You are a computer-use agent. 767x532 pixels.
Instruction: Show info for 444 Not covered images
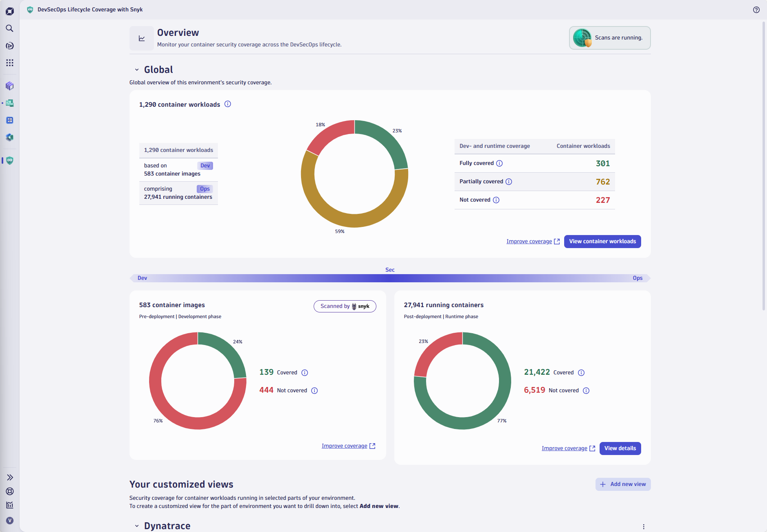click(314, 391)
